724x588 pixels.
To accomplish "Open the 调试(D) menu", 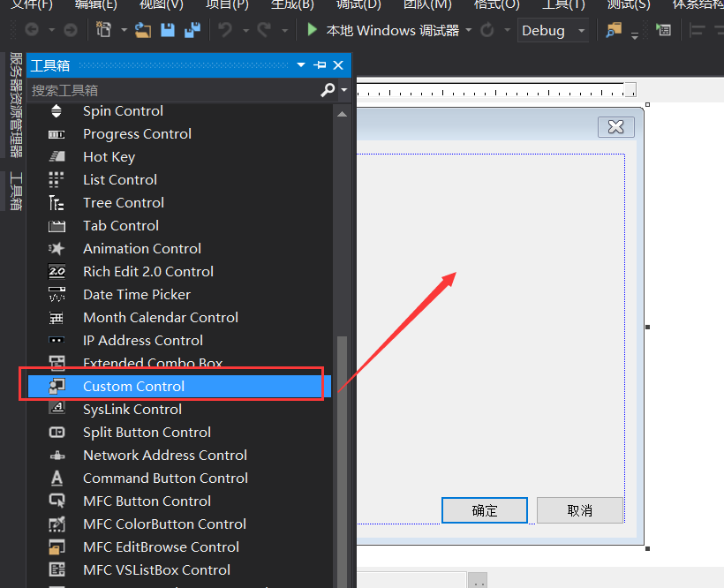I will pyautogui.click(x=357, y=6).
